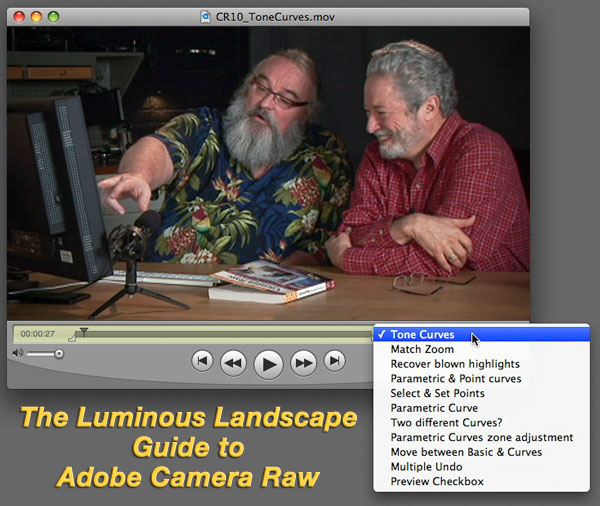Choose Move between Basic & Curves
Image resolution: width=600 pixels, height=506 pixels.
coord(481,452)
